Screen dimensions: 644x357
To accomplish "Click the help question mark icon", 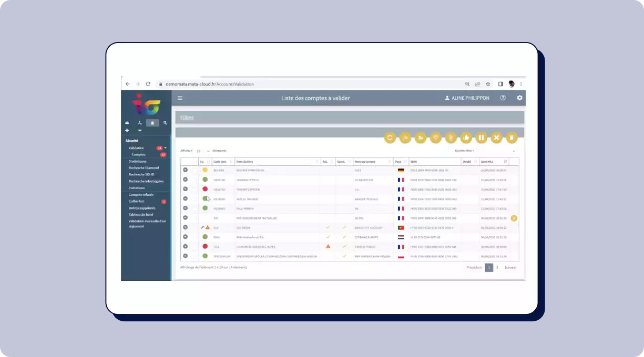I will [503, 98].
